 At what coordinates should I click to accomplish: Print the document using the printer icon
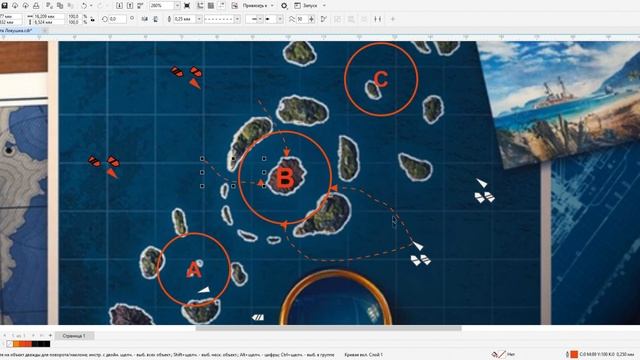pos(36,6)
